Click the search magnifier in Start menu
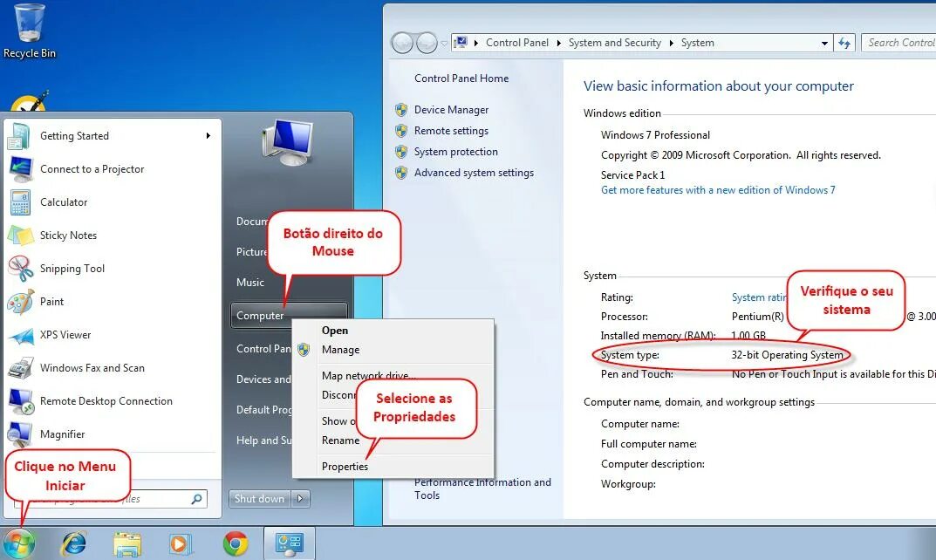This screenshot has width=936, height=560. point(196,499)
